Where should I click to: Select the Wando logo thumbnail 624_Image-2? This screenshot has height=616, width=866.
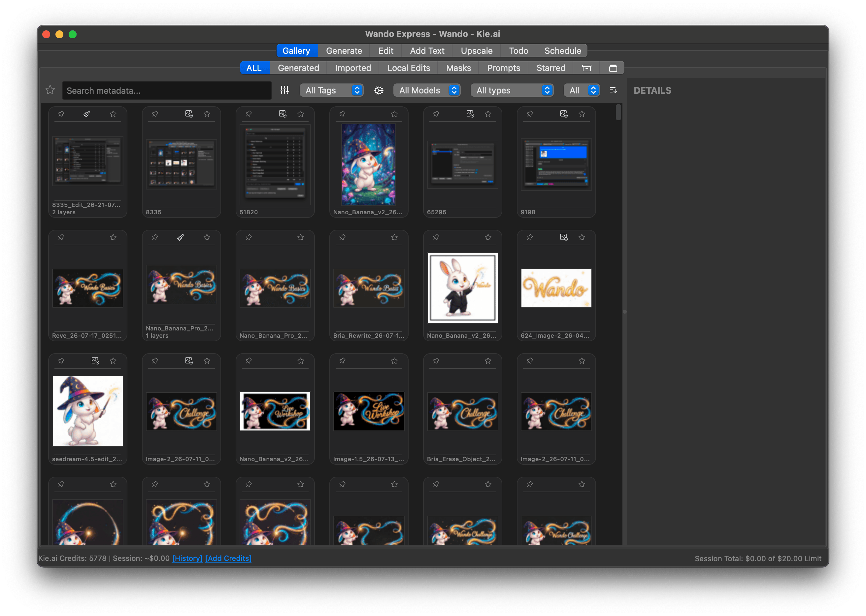(x=556, y=288)
